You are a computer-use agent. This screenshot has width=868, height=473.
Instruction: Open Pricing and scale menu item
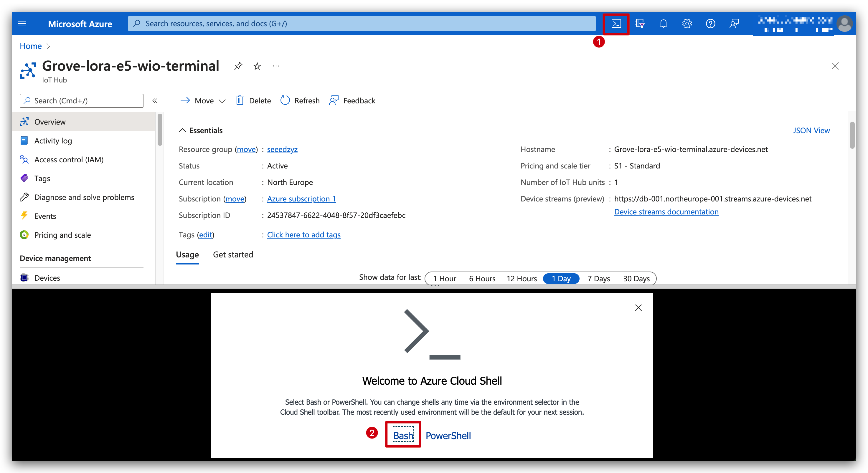coord(84,235)
